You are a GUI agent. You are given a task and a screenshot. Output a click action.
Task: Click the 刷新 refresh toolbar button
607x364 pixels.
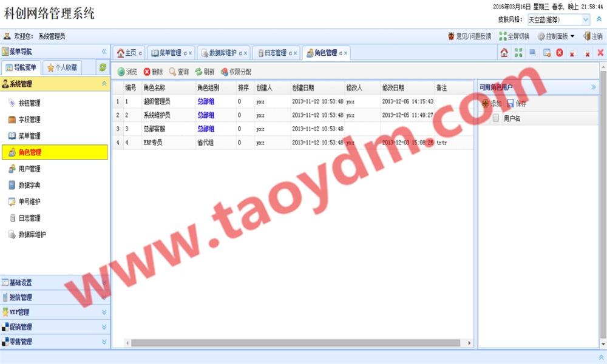205,72
